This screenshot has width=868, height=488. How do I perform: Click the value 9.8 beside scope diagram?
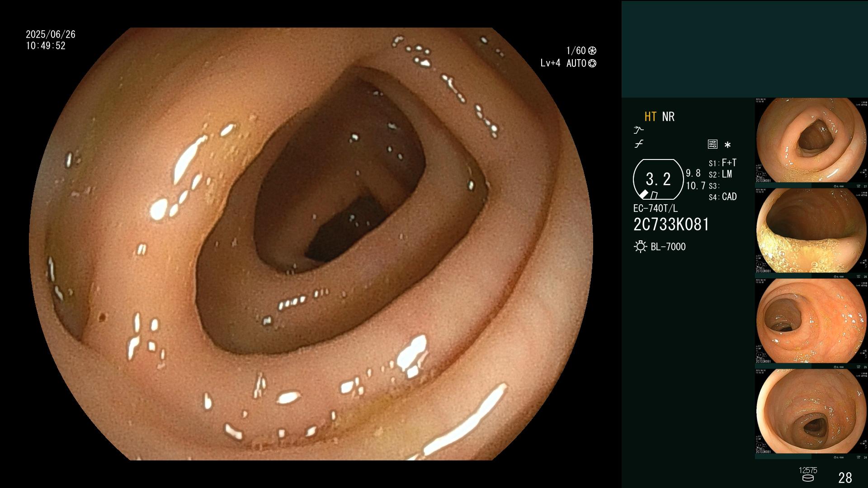point(693,174)
